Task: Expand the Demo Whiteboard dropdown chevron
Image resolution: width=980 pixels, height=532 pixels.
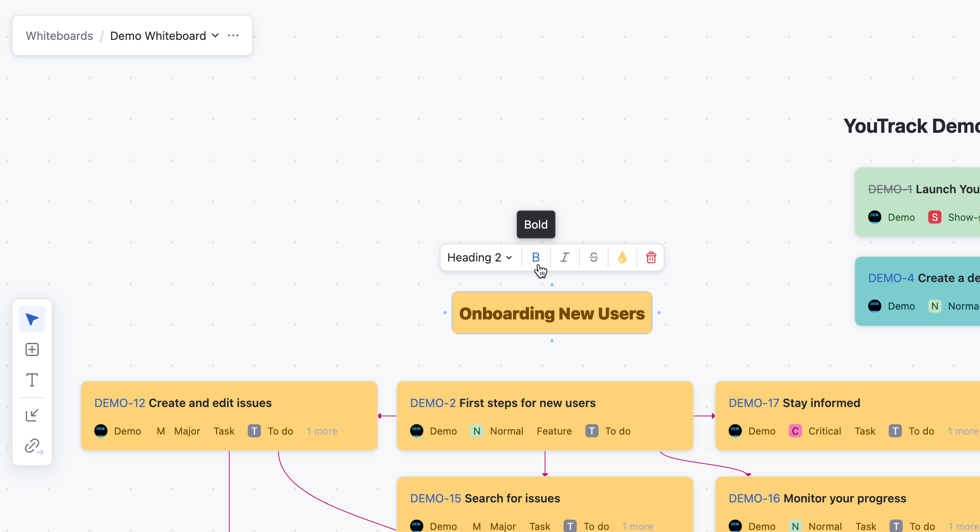Action: pyautogui.click(x=215, y=36)
